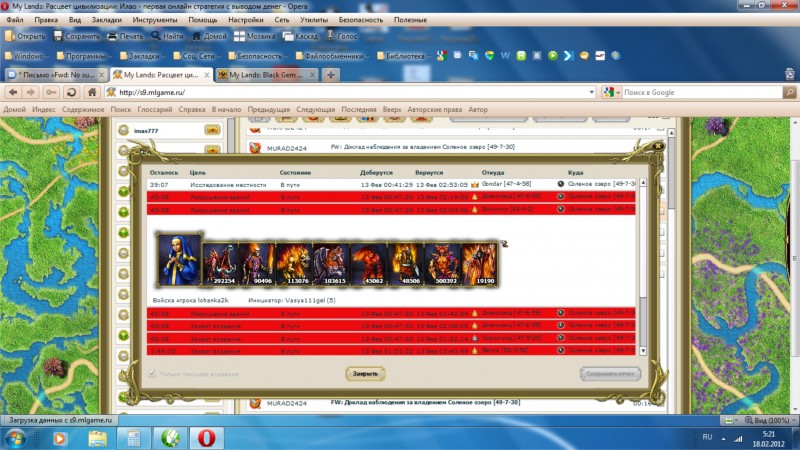Image resolution: width=800 pixels, height=450 pixels.
Task: Select the army unit numbering 19190
Action: click(x=479, y=264)
